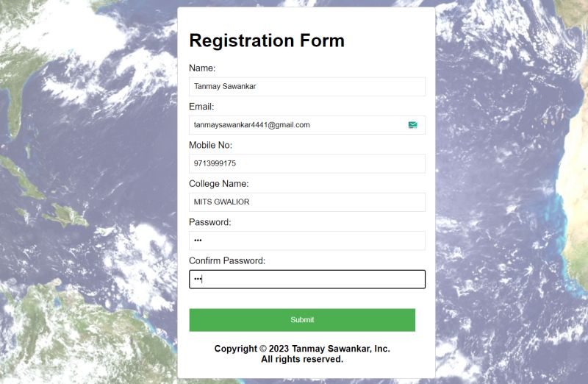Focus the Name field containing Tanmay Sawankar
The image size is (588, 384).
[307, 86]
